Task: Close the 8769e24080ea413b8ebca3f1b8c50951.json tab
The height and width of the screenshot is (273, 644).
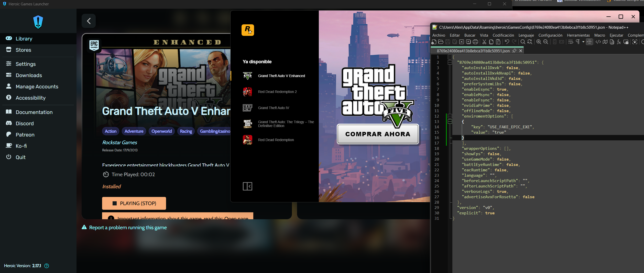Action: pos(521,51)
